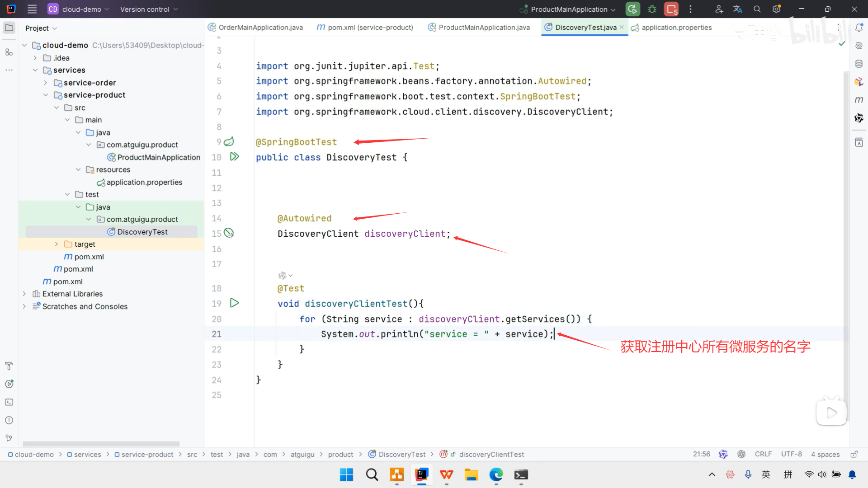
Task: Open Git tool window icon
Action: pos(9,438)
